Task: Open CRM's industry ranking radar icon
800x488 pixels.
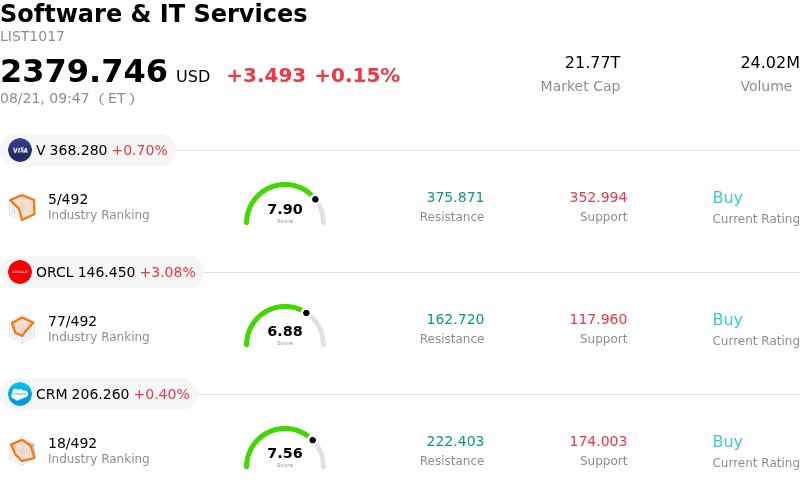Action: [22, 451]
